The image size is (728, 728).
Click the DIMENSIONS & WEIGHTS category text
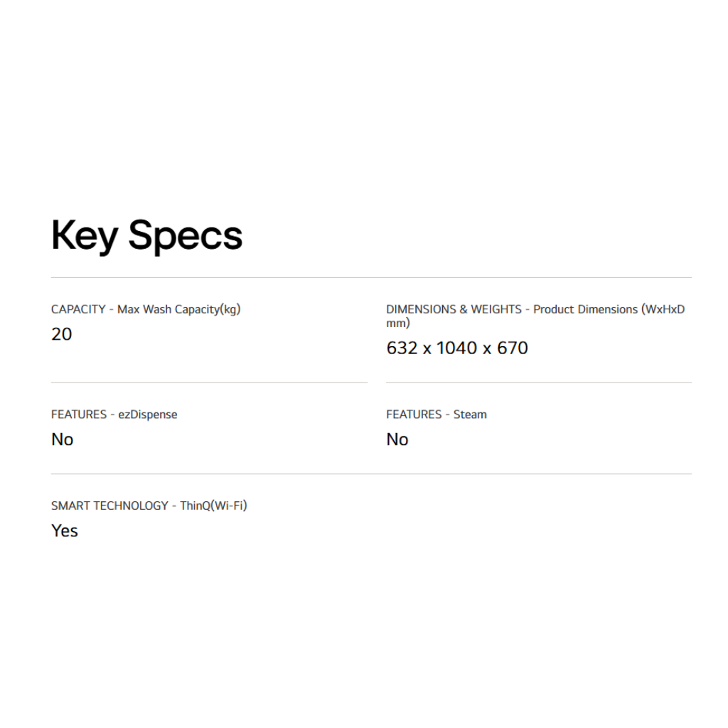coord(454,309)
